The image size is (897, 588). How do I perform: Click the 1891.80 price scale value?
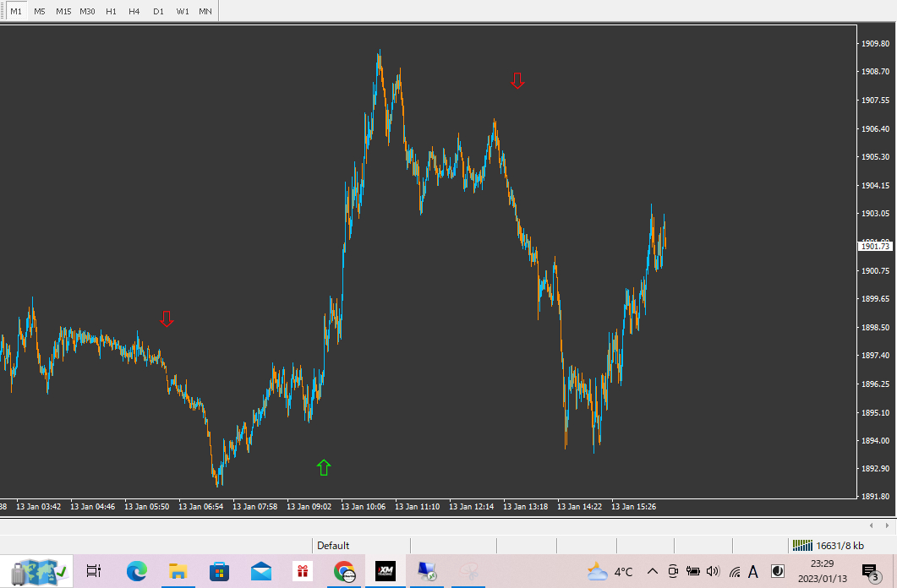click(875, 497)
